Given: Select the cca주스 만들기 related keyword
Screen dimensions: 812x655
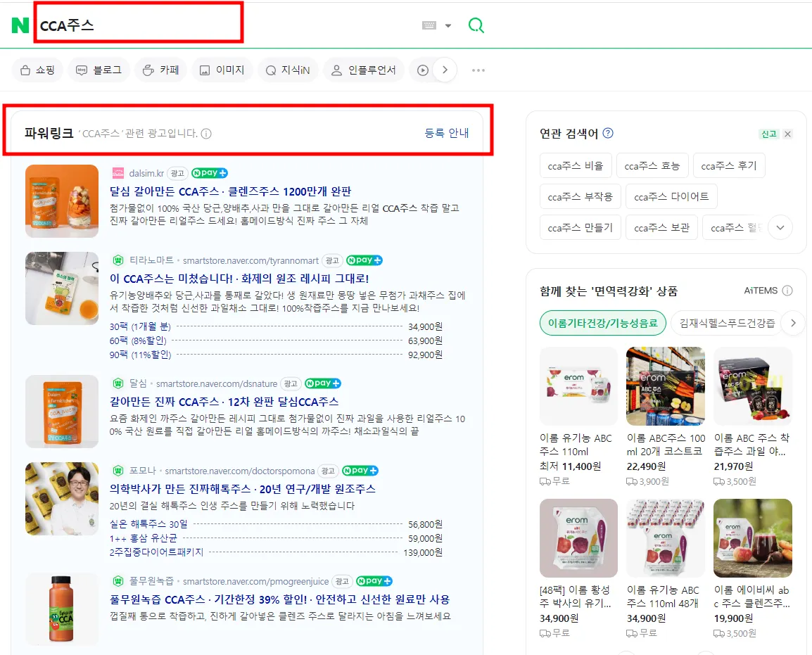Looking at the screenshot, I should tap(581, 228).
